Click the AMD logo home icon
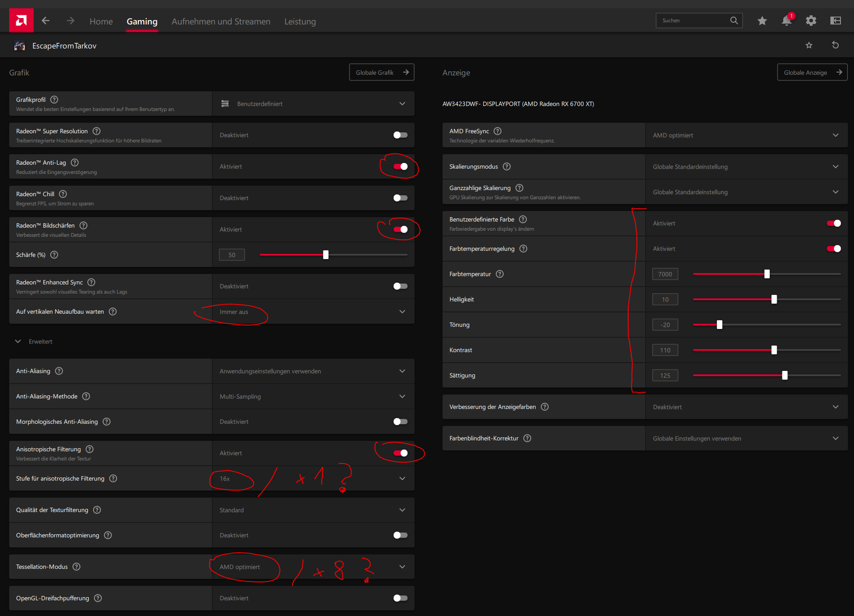854x616 pixels. [x=21, y=21]
